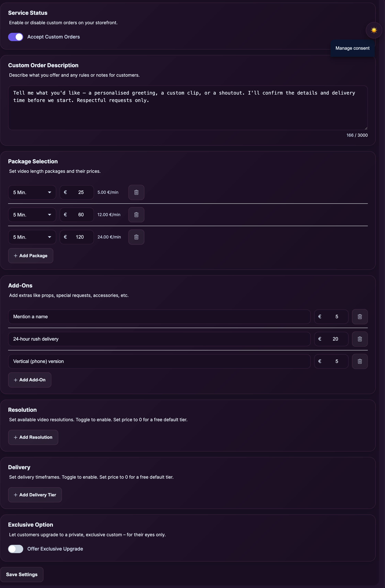Open the duration dropdown for 120 euro package
The image size is (385, 588).
click(x=32, y=237)
